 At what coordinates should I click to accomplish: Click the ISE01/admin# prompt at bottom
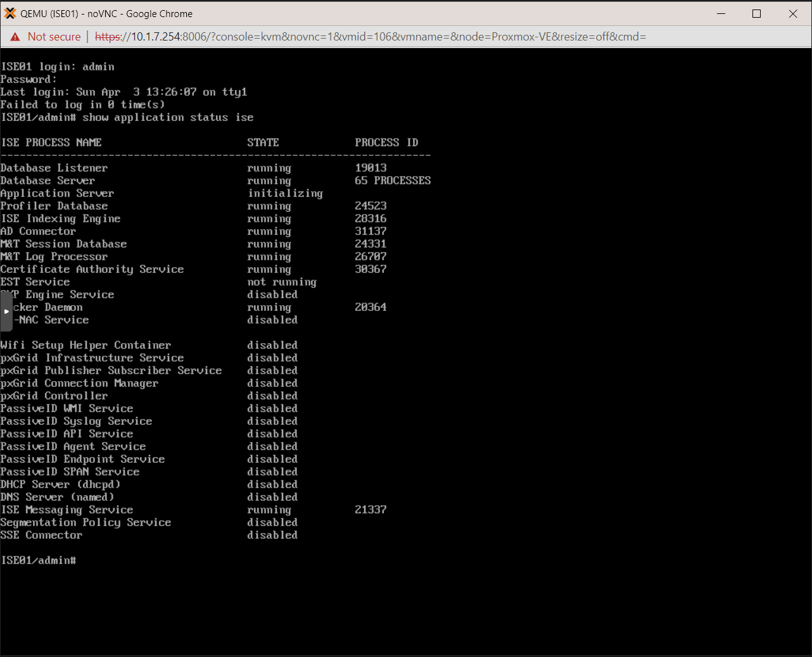point(38,560)
